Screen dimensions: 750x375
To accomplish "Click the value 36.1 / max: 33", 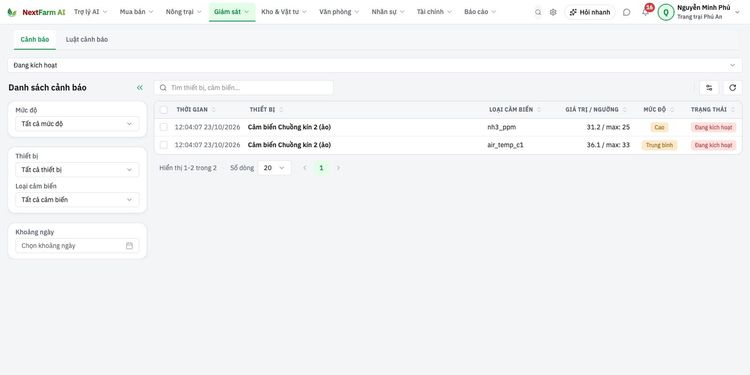I will click(608, 145).
